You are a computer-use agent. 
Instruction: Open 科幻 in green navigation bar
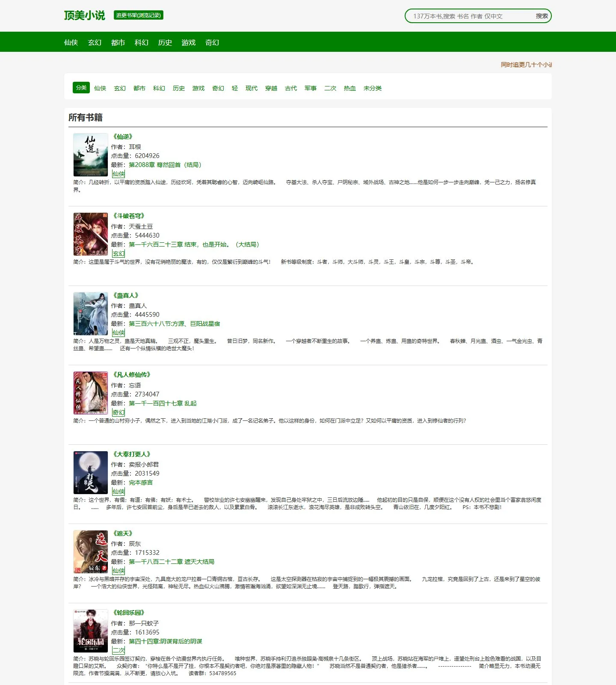click(x=142, y=42)
